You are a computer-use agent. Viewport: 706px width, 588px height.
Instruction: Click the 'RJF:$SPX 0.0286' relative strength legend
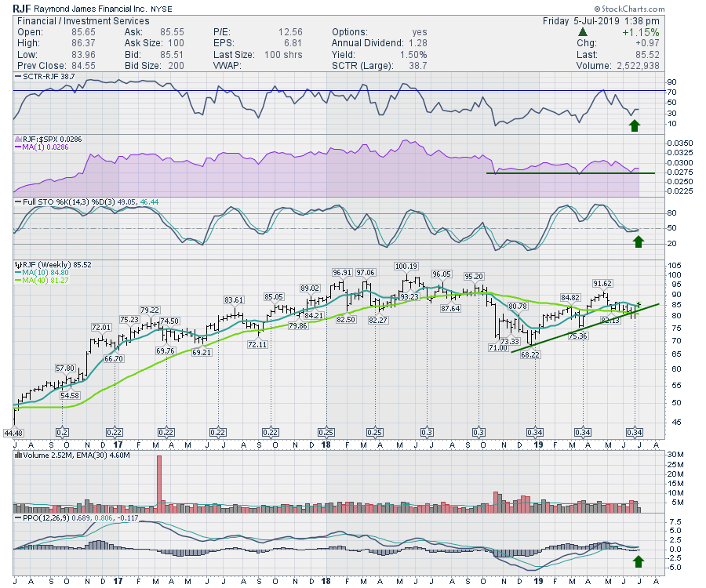pyautogui.click(x=49, y=140)
